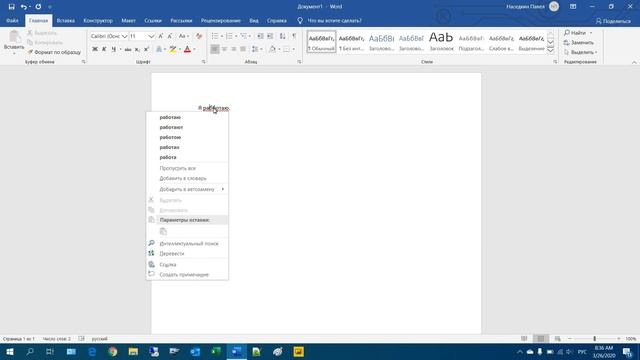Open the Рецензирование ribbon tab
640x360 pixels.
pos(220,20)
